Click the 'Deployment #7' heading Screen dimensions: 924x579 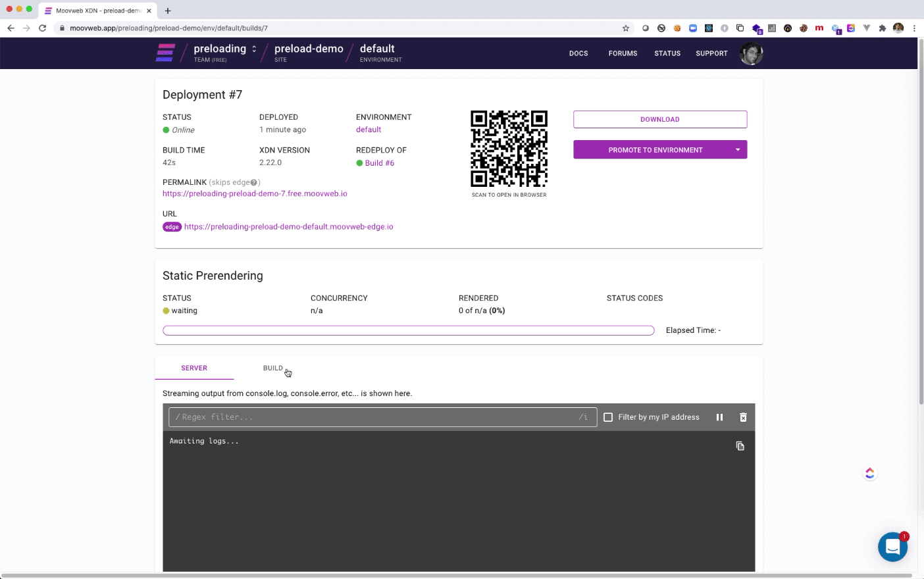tap(202, 95)
